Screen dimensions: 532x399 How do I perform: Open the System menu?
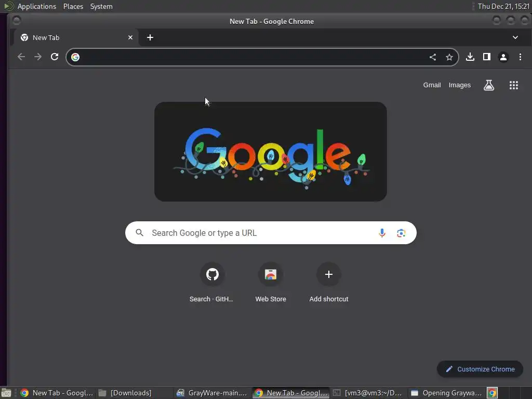click(x=101, y=6)
